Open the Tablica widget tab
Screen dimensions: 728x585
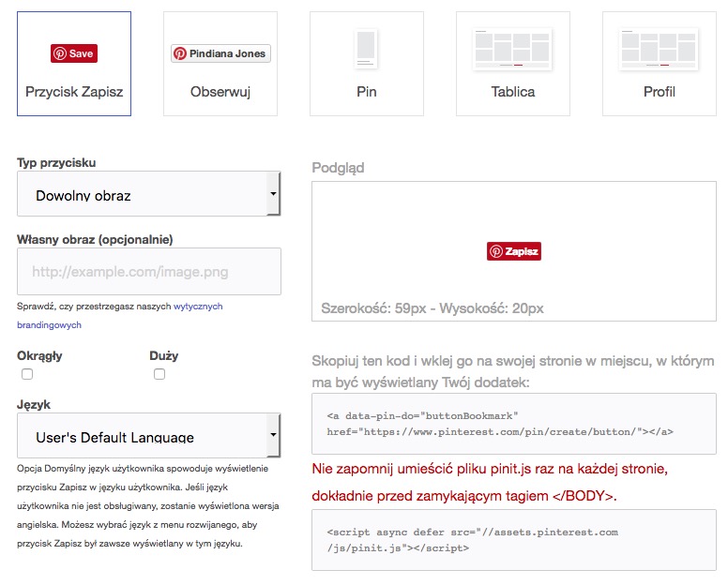point(512,92)
